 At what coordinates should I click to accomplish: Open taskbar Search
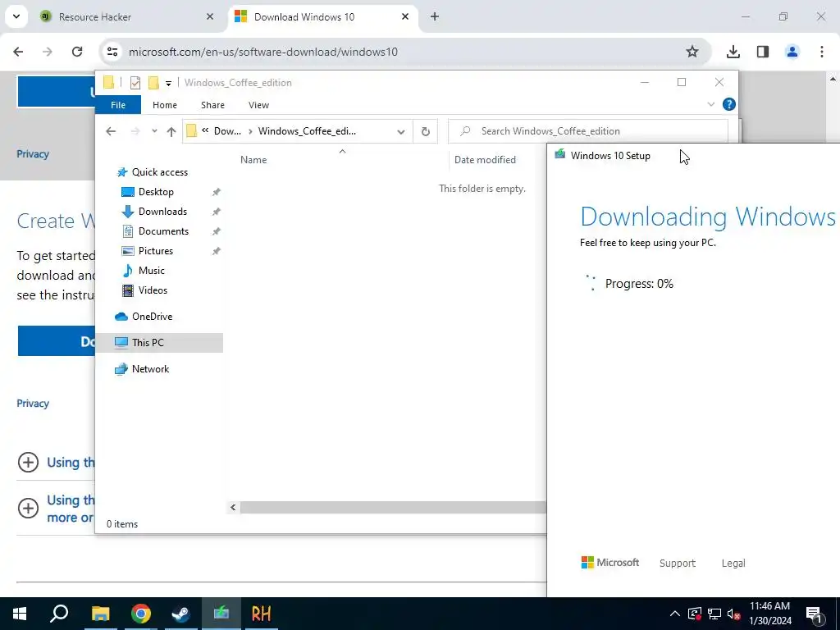click(x=59, y=614)
